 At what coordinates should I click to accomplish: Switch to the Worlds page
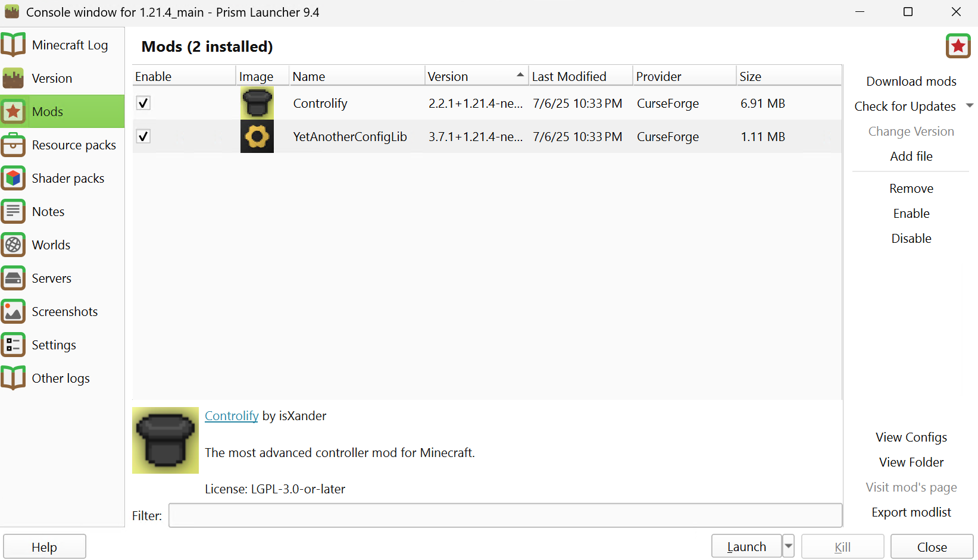63,245
